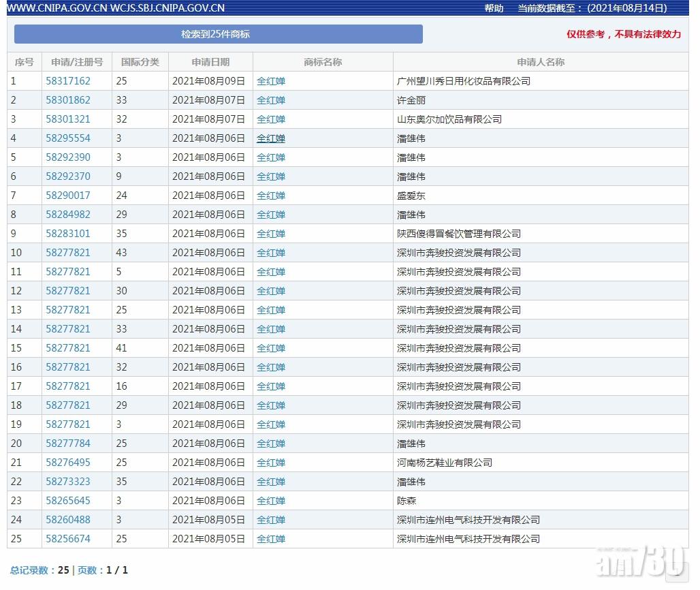700x590 pixels.
Task: Select application number 58301321
Action: (68, 119)
